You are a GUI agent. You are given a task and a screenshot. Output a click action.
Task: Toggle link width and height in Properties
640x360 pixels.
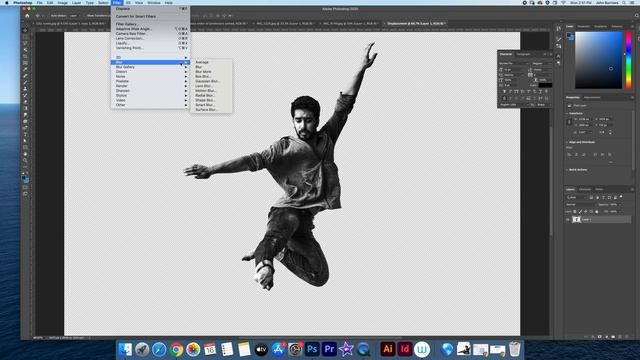coord(569,122)
